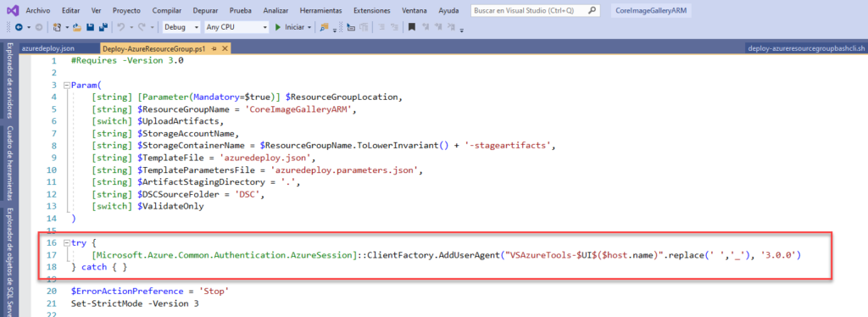
Task: Switch to deploy-azureresourcegroupbashcli.sh tab
Action: coord(805,48)
